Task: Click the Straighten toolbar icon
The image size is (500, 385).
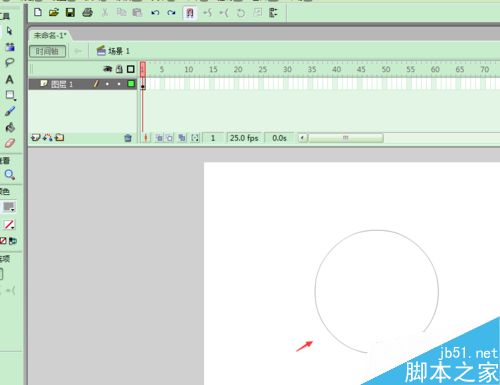Action: click(x=224, y=13)
